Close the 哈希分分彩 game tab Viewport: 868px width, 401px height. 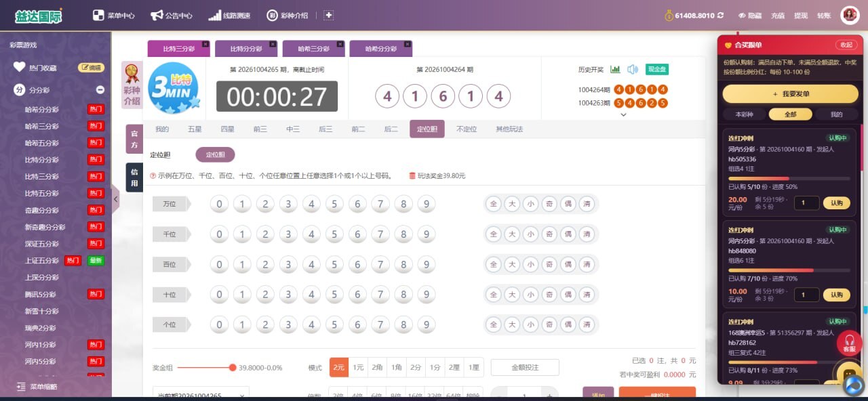(x=408, y=44)
